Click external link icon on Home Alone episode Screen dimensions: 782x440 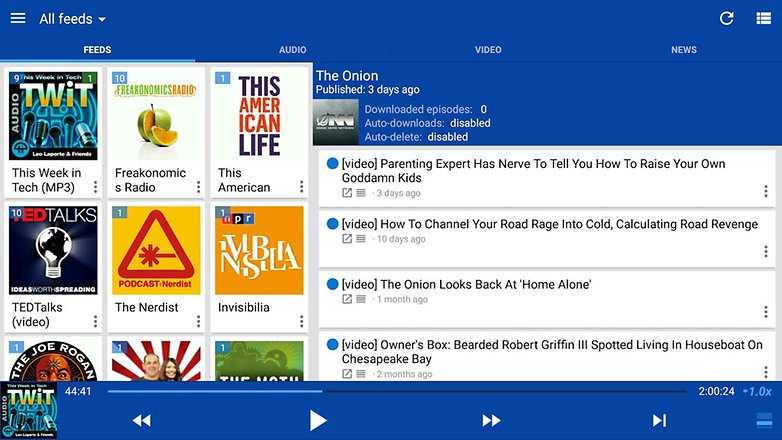click(347, 299)
